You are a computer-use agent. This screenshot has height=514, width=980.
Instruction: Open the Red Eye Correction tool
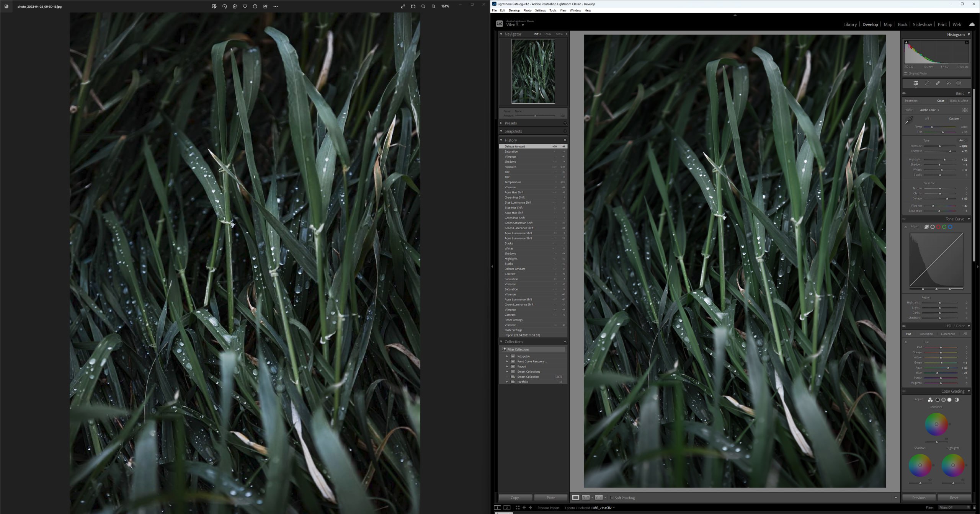(x=949, y=83)
